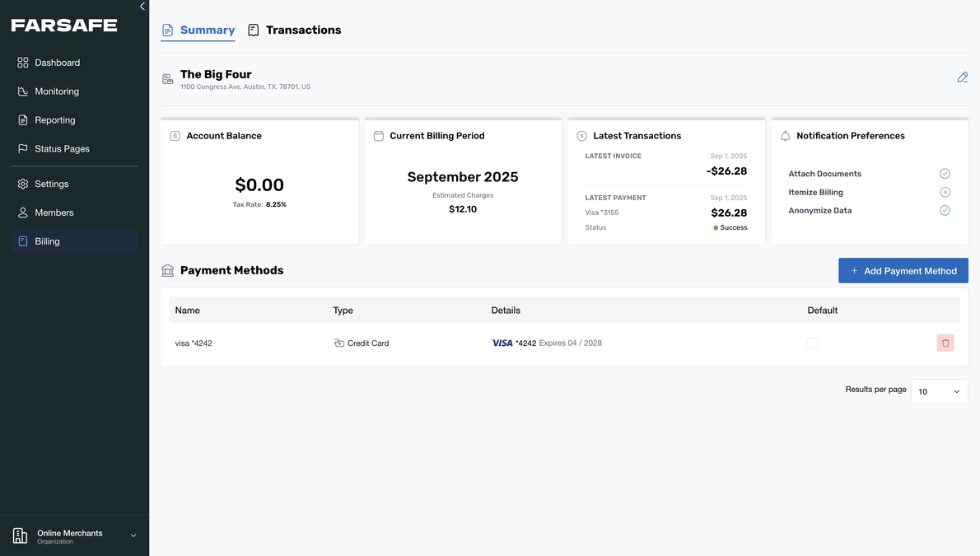Screen dimensions: 980x556
Task: Click the Billing sidebar icon
Action: point(23,241)
